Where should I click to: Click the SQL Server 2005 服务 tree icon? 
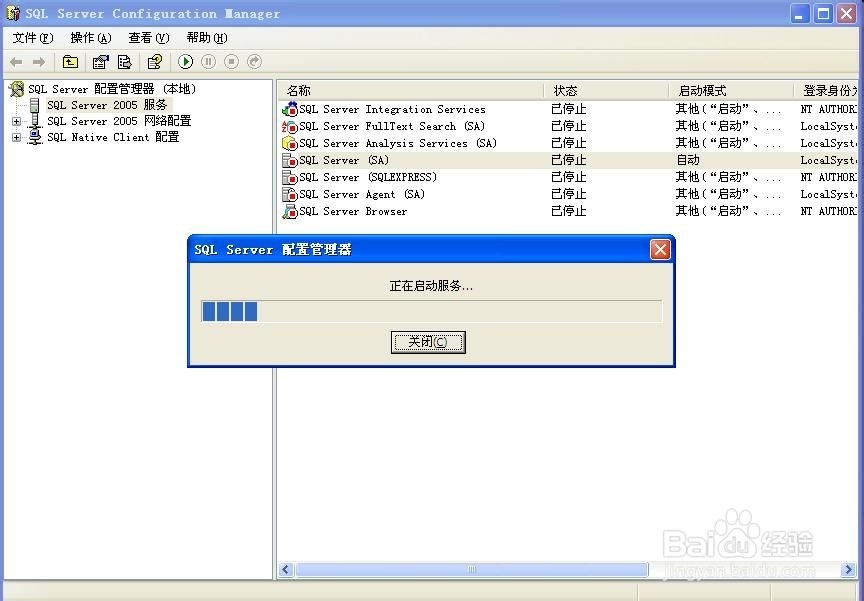tap(35, 105)
